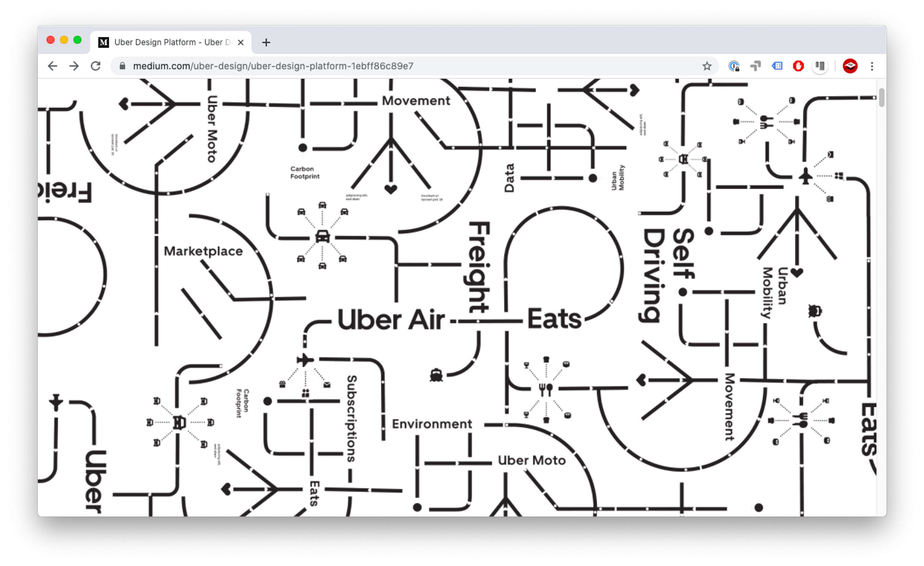Click the 'Subscriptions' vertical label
Image resolution: width=924 pixels, height=566 pixels.
click(x=351, y=418)
